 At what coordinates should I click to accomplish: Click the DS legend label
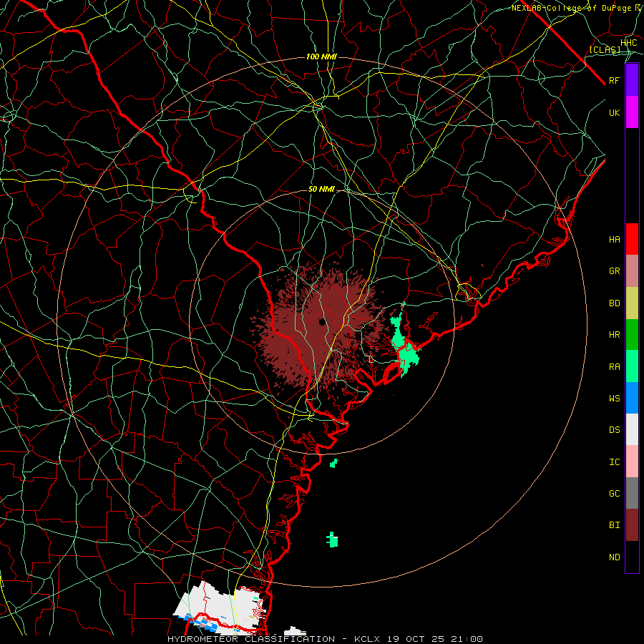(x=615, y=430)
